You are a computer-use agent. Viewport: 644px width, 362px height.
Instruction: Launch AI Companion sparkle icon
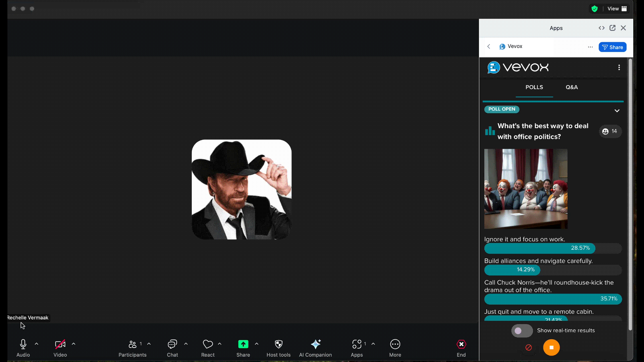tap(316, 344)
